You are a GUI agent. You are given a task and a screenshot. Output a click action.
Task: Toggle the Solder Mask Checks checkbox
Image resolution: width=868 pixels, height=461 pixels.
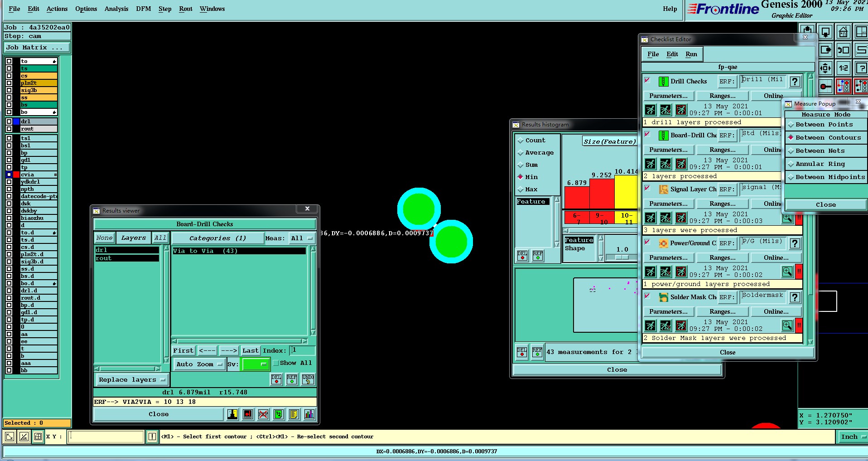pyautogui.click(x=647, y=296)
